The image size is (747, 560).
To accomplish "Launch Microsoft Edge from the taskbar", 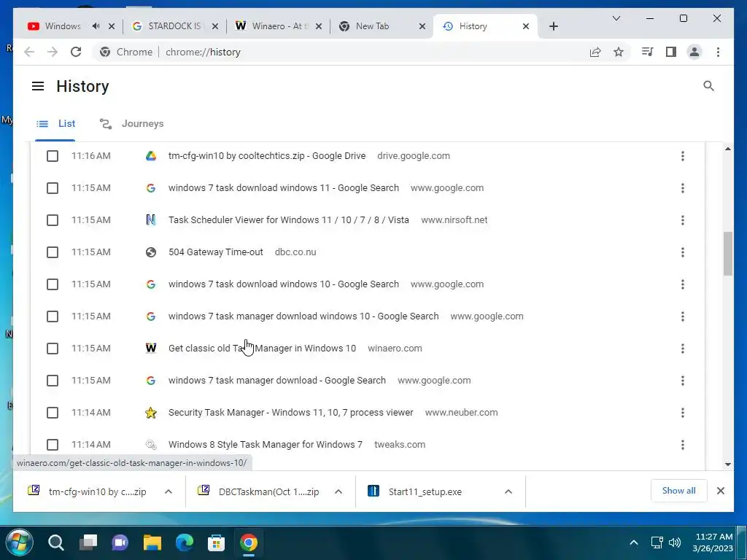I will 185,542.
